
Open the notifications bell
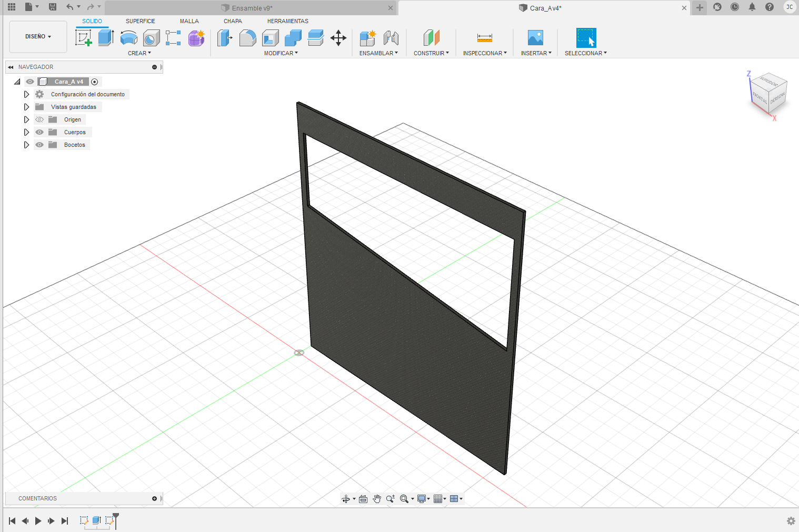pyautogui.click(x=752, y=7)
